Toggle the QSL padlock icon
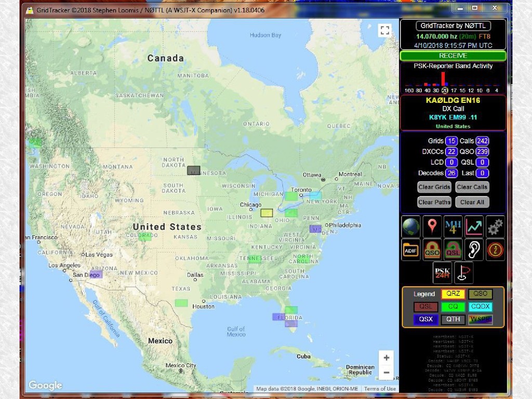Screen dimensions: 532x399 [453, 250]
